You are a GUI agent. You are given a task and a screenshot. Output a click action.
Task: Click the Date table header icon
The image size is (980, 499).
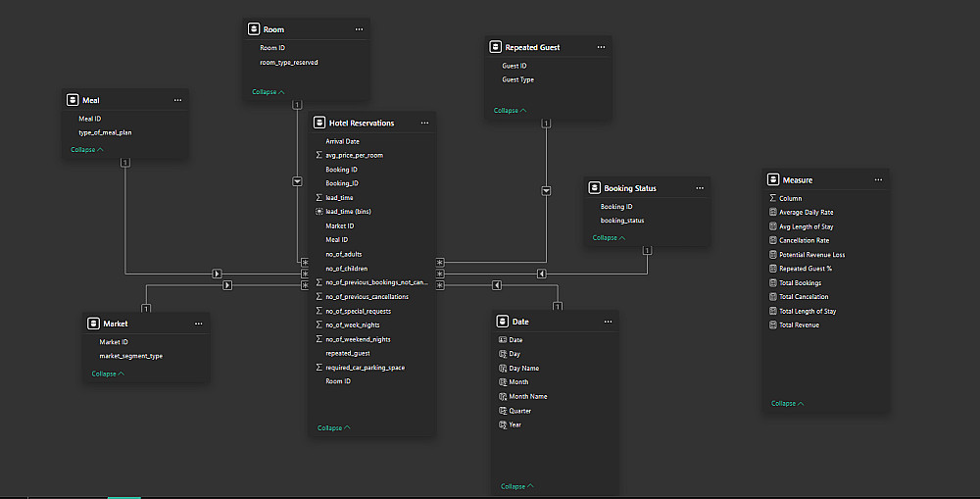[x=502, y=322]
